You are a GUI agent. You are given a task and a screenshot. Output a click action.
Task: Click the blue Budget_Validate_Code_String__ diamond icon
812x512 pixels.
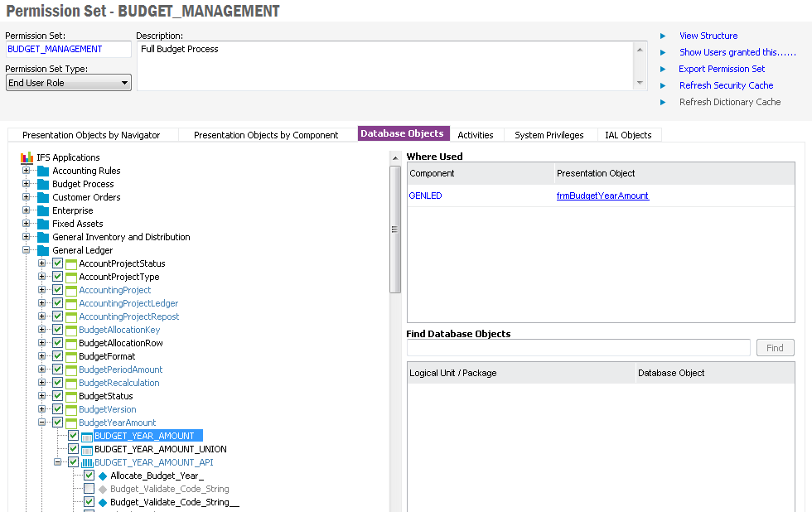[103, 503]
